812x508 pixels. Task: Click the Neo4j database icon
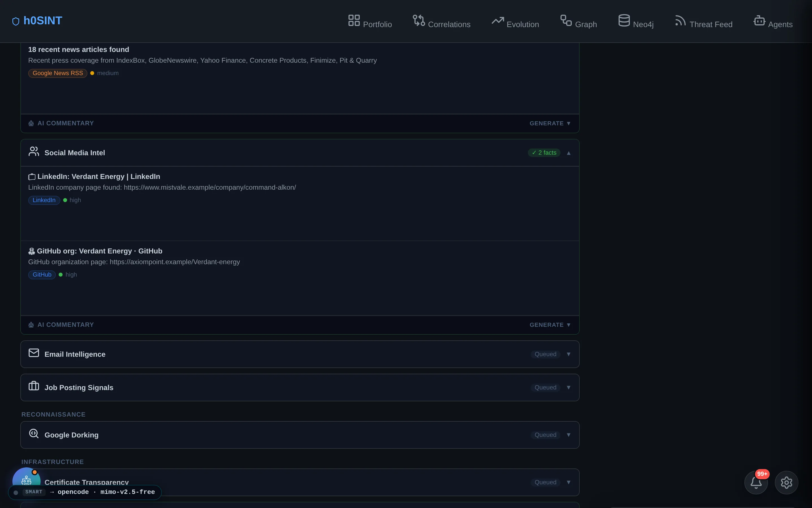624,20
